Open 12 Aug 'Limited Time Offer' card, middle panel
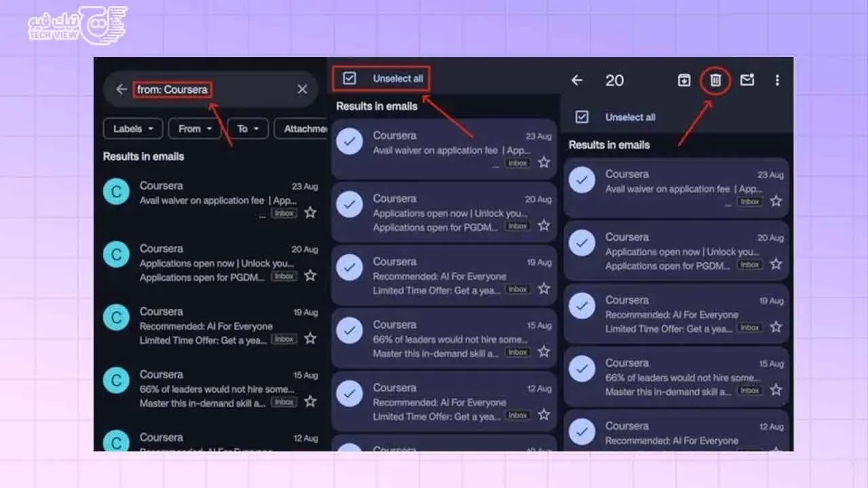 (444, 401)
